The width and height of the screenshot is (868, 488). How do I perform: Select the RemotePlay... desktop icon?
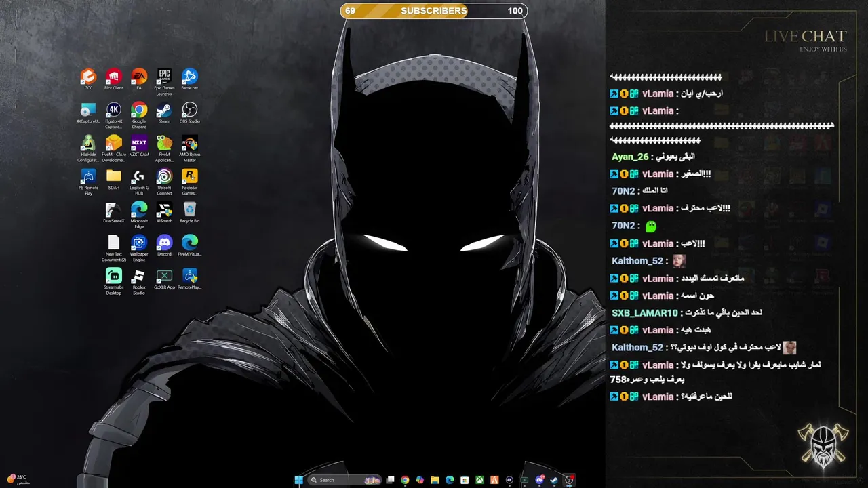pyautogui.click(x=190, y=279)
